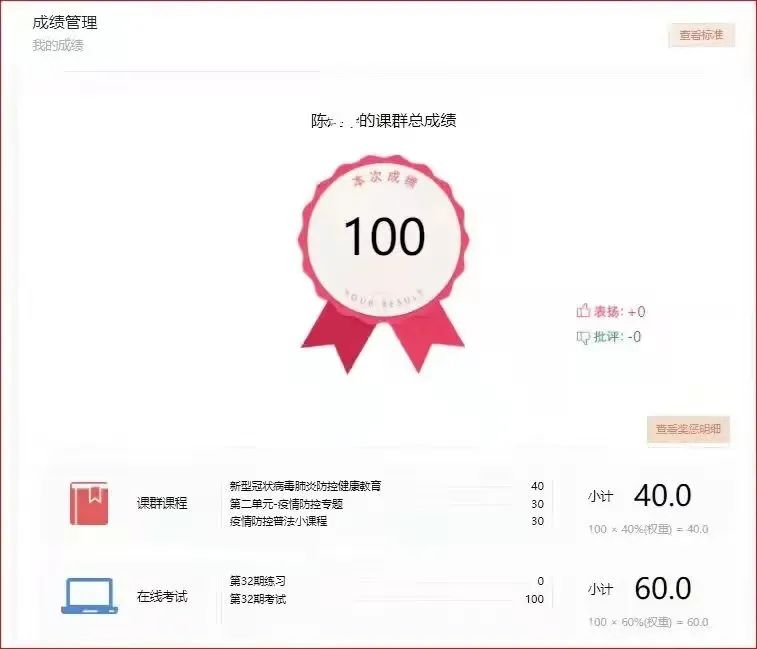
Task: Click the thumbs-down 批评 icon
Action: click(x=583, y=337)
